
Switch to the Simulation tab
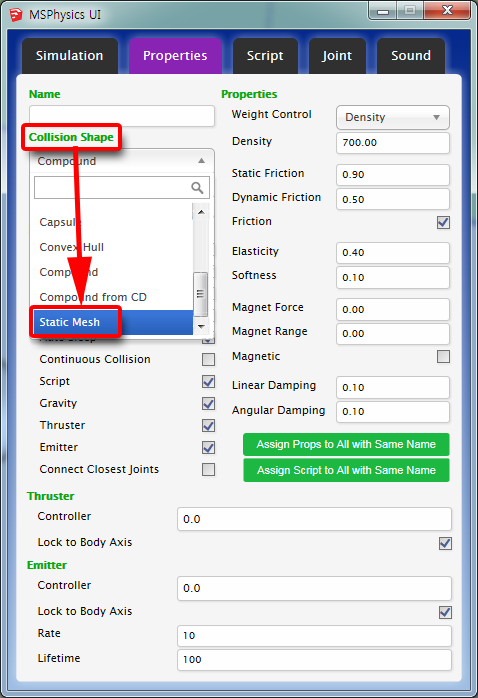click(70, 56)
